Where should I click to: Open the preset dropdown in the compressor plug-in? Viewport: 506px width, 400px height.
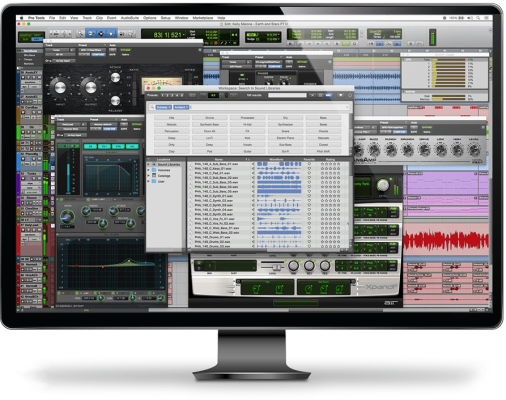92,50
